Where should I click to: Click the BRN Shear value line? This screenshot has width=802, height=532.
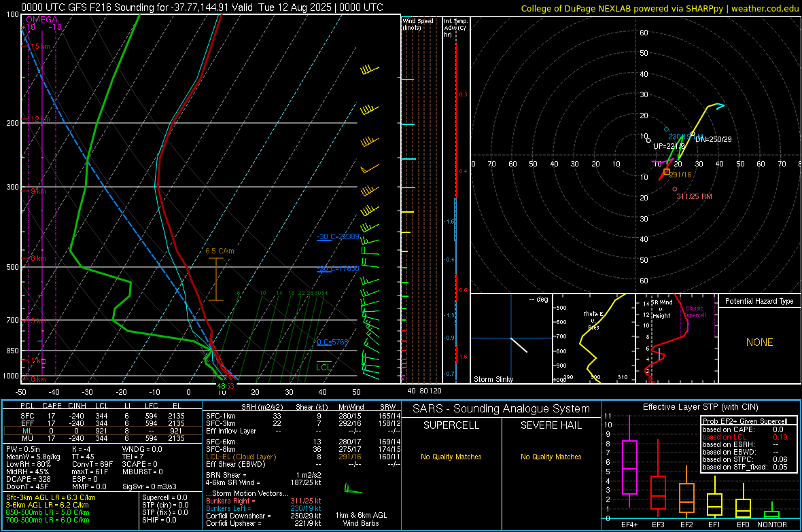click(x=264, y=475)
